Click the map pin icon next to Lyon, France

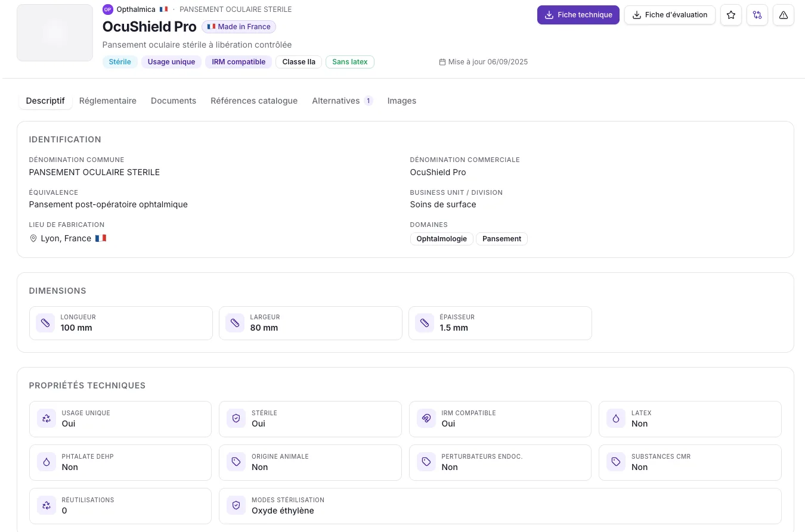click(x=33, y=238)
